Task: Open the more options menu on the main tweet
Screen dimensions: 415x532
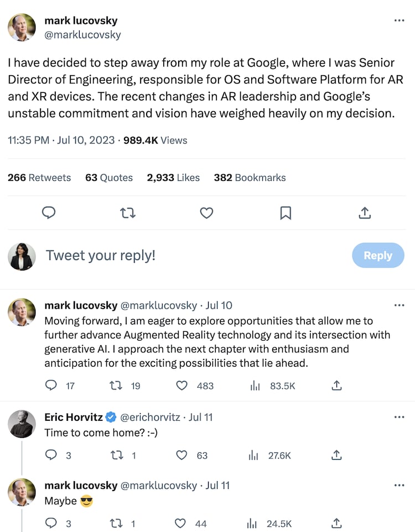Action: pos(399,20)
